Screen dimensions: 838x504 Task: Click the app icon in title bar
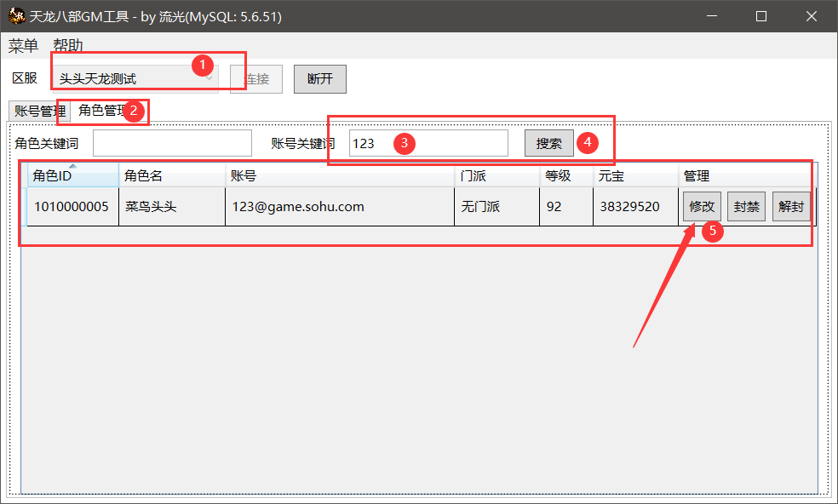[x=17, y=16]
